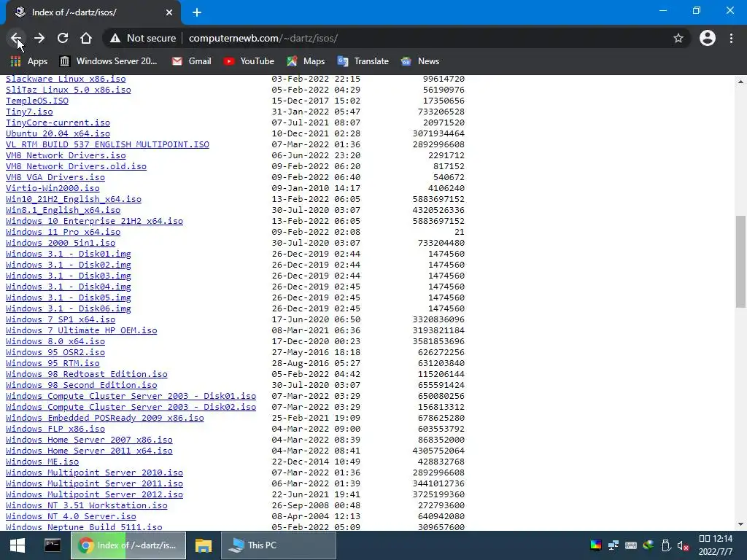Open the Gmail bookmark
Screen dimensions: 747x560
point(192,61)
